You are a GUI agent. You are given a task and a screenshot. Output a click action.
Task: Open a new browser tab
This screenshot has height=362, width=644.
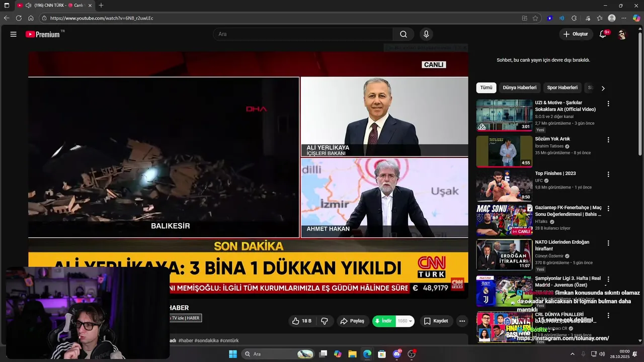(x=101, y=5)
